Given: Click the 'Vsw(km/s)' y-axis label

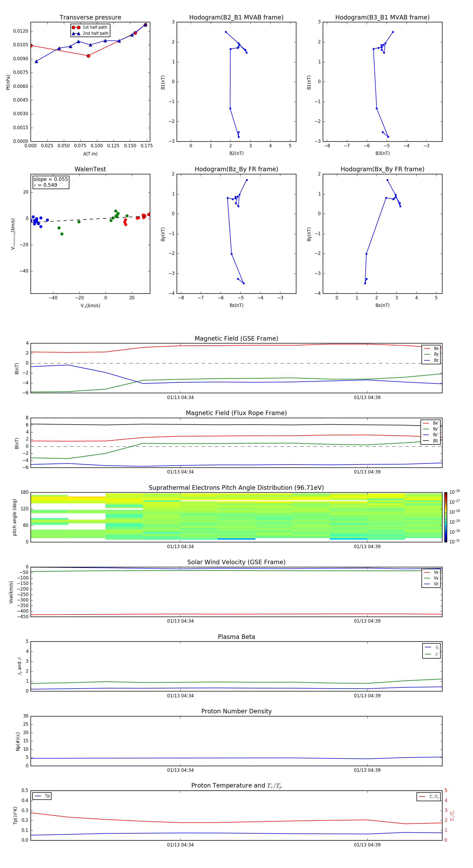Looking at the screenshot, I should coord(11,592).
